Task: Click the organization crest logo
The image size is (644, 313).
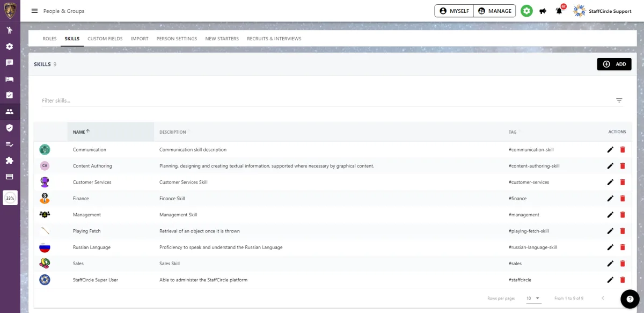Action: pyautogui.click(x=10, y=11)
